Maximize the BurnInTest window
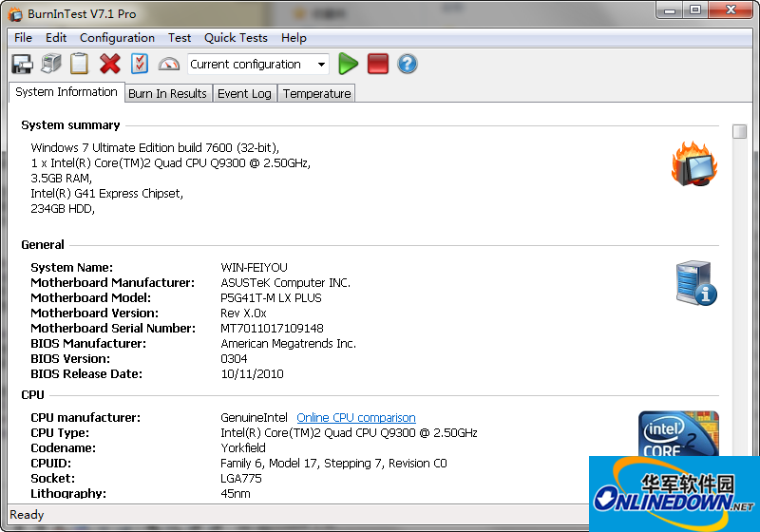This screenshot has height=532, width=760. pyautogui.click(x=695, y=10)
